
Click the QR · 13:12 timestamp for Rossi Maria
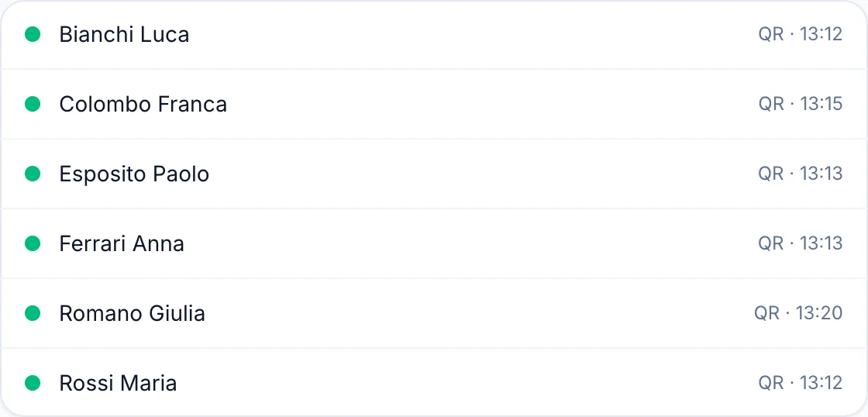pos(801,383)
